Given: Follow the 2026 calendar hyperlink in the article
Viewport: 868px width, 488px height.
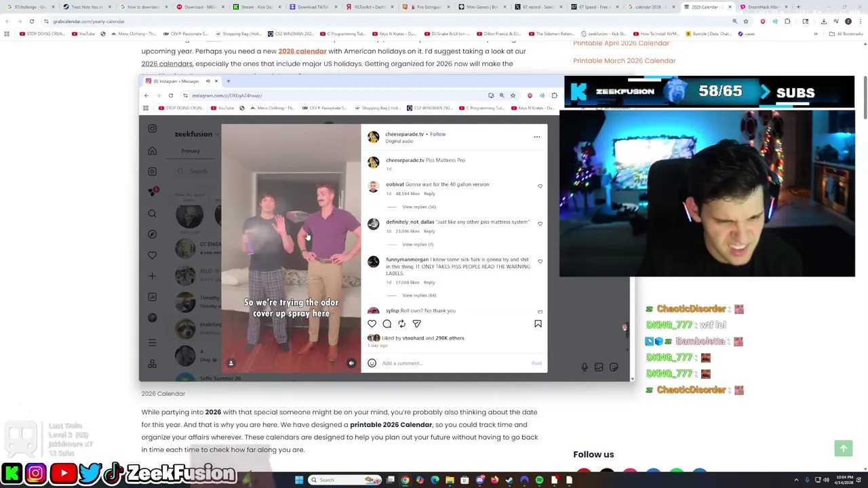Looking at the screenshot, I should point(302,51).
